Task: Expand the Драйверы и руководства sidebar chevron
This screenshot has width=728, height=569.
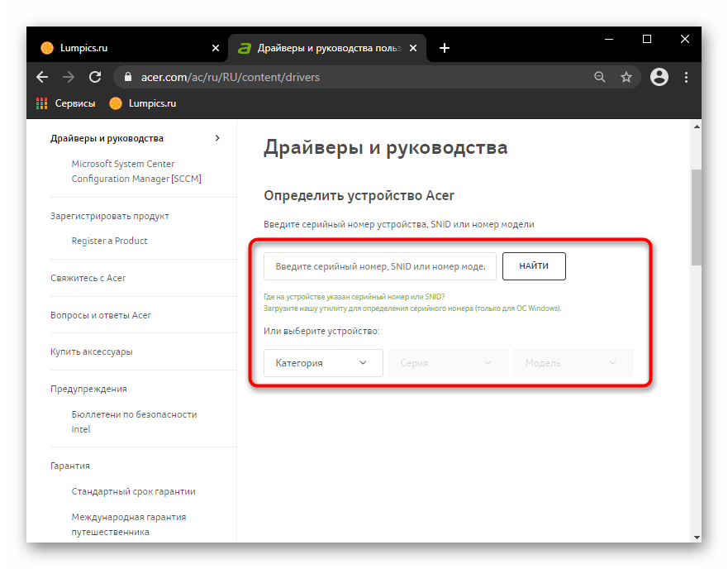Action: coord(217,138)
